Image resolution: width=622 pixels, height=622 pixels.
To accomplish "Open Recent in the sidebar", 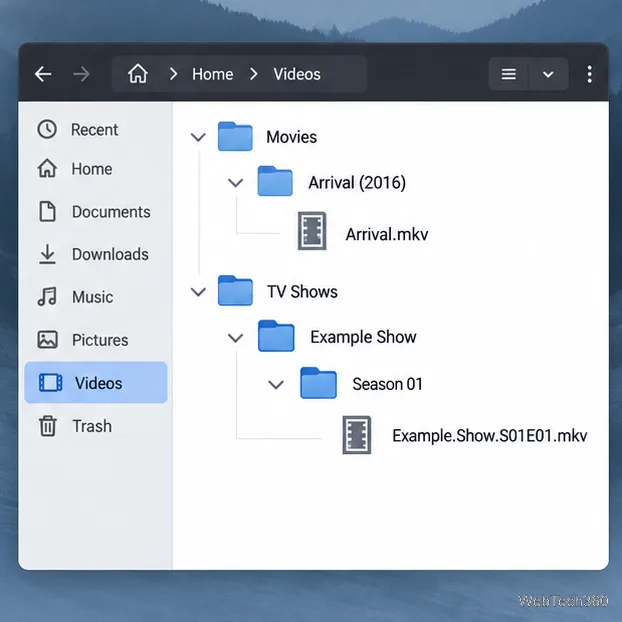I will click(x=94, y=130).
